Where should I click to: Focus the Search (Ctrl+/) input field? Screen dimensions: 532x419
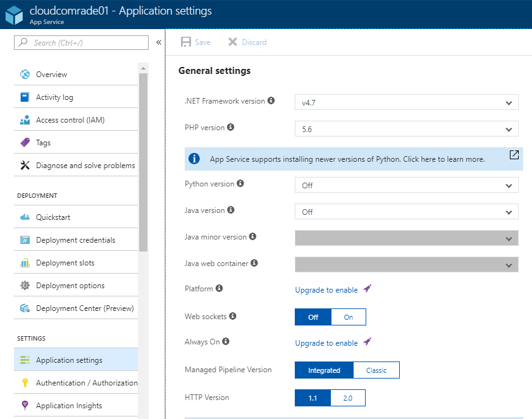81,43
